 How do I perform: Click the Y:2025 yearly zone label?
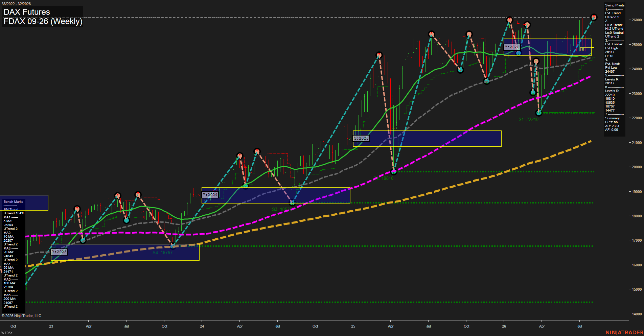point(361,138)
